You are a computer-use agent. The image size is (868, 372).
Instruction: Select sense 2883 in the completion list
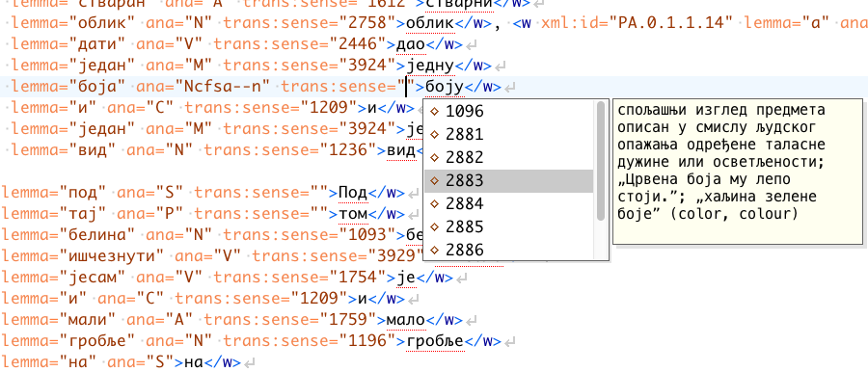click(x=508, y=181)
